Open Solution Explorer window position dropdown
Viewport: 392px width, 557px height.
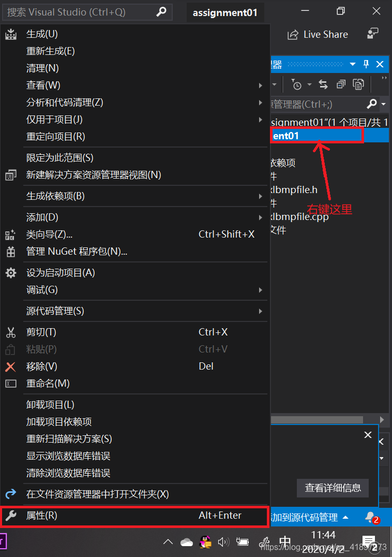[353, 64]
